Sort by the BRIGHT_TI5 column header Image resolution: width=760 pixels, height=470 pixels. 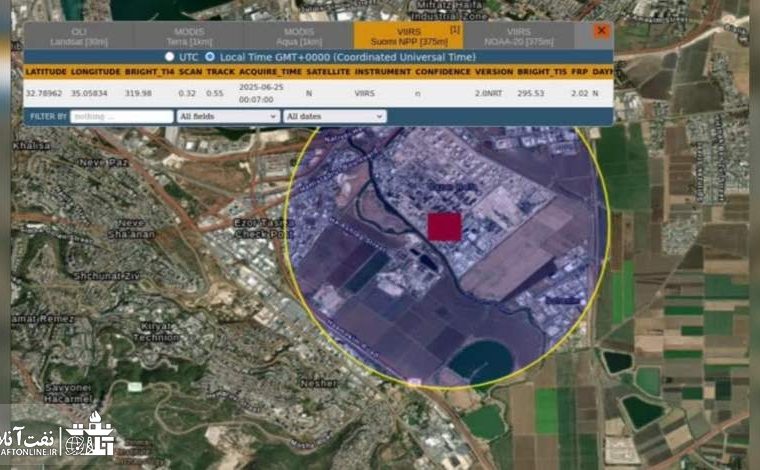click(x=541, y=72)
